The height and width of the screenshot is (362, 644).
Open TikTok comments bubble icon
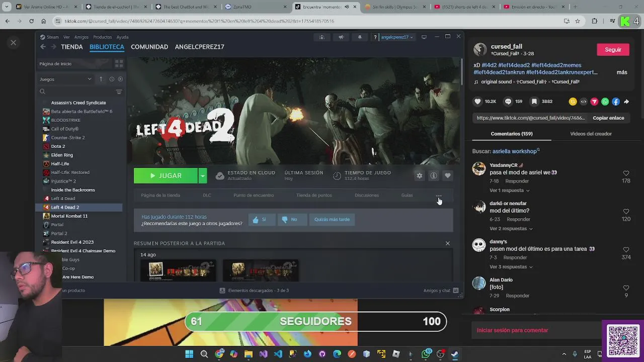point(508,102)
